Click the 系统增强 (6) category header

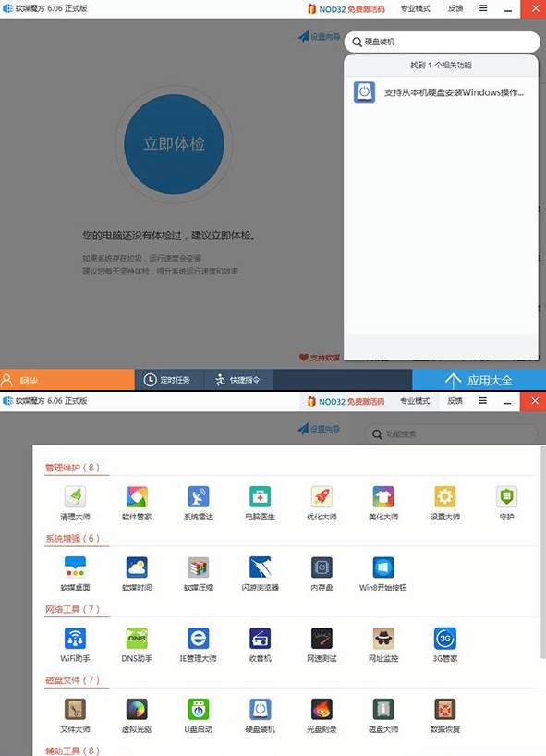(73, 539)
